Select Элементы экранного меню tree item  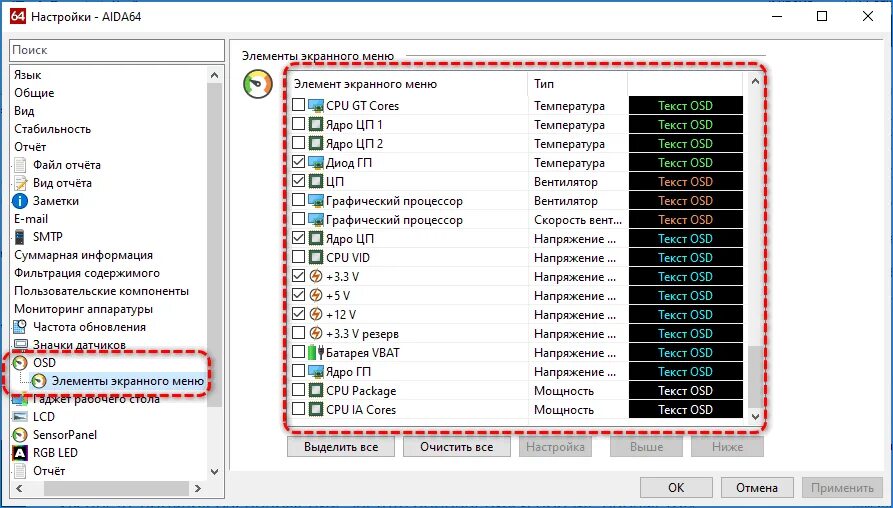pyautogui.click(x=128, y=381)
